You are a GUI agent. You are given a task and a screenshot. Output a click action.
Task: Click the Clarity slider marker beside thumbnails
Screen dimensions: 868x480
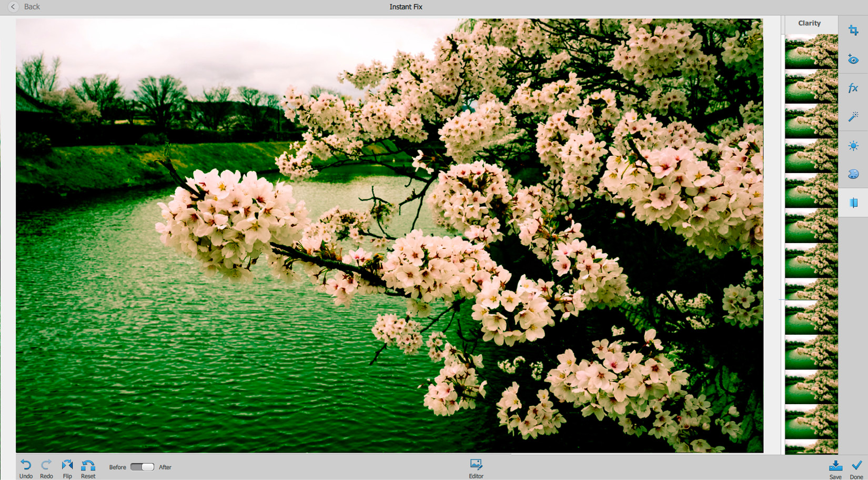coord(782,299)
